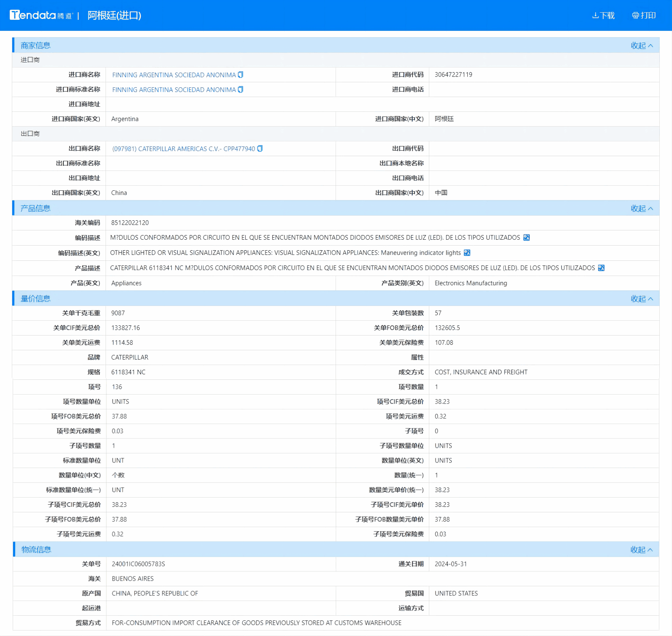Image resolution: width=672 pixels, height=636 pixels.
Task: Translate the HS code description (编码描述)
Action: pyautogui.click(x=526, y=238)
